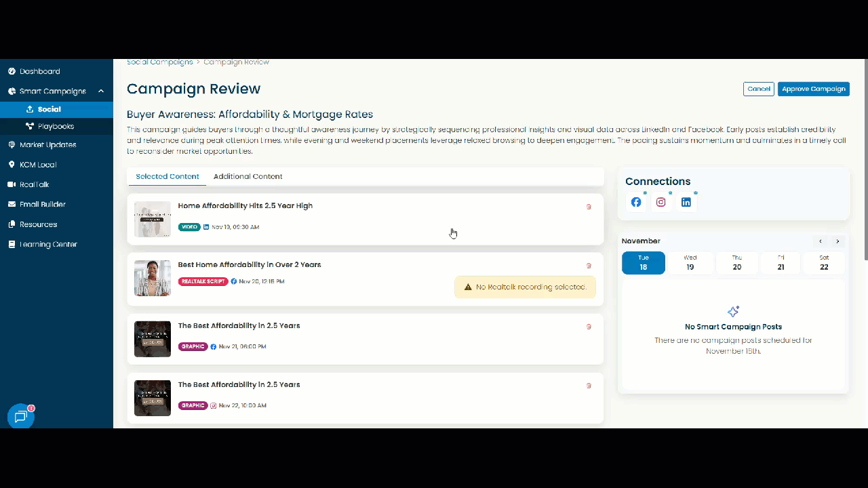Viewport: 868px width, 488px height.
Task: Delete the Home Affordability video post
Action: [589, 207]
